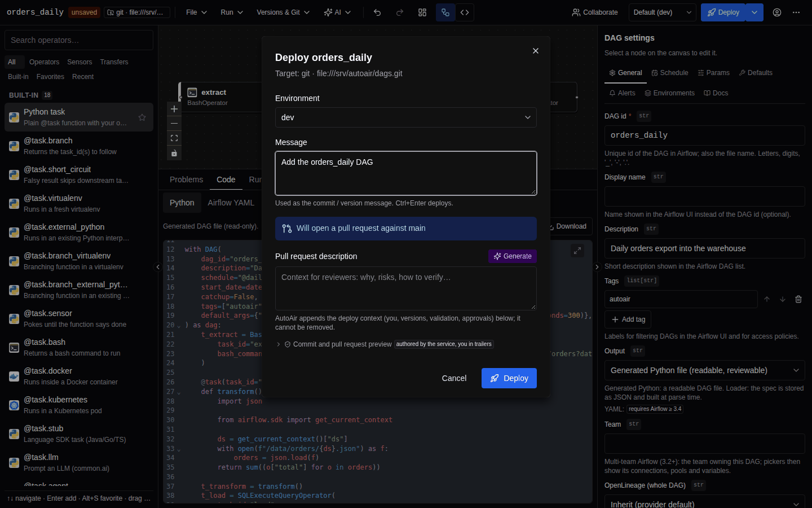Open the grid layout view icon

click(422, 12)
